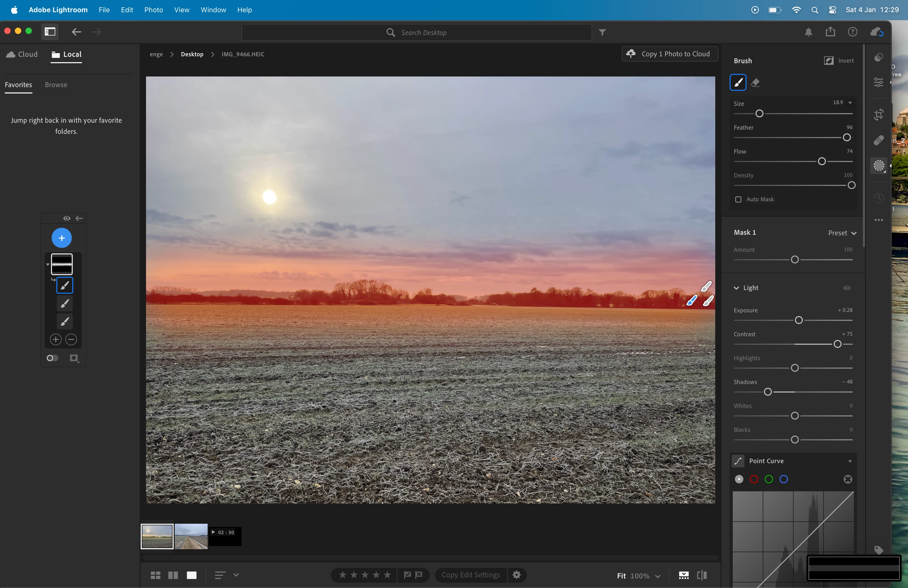
Task: Open the Photo menu
Action: tap(153, 10)
